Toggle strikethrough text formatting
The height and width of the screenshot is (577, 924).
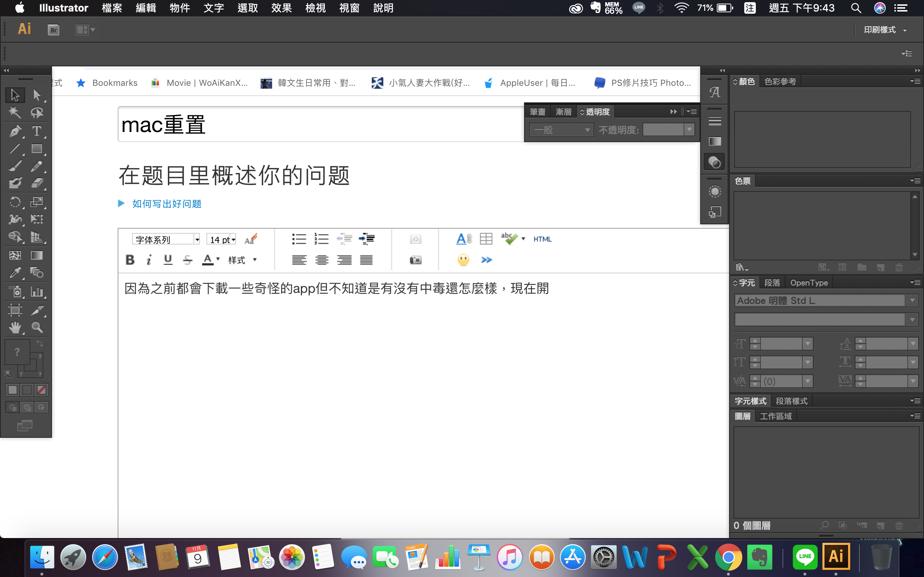(x=187, y=260)
